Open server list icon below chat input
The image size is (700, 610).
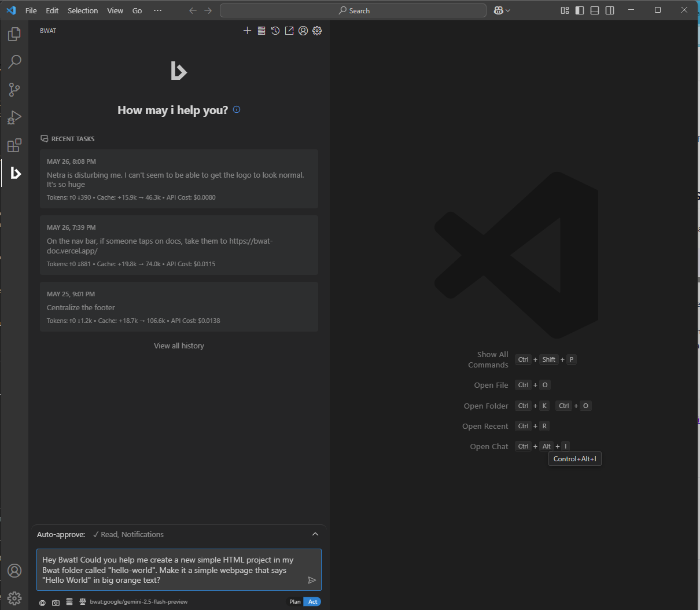coord(69,602)
